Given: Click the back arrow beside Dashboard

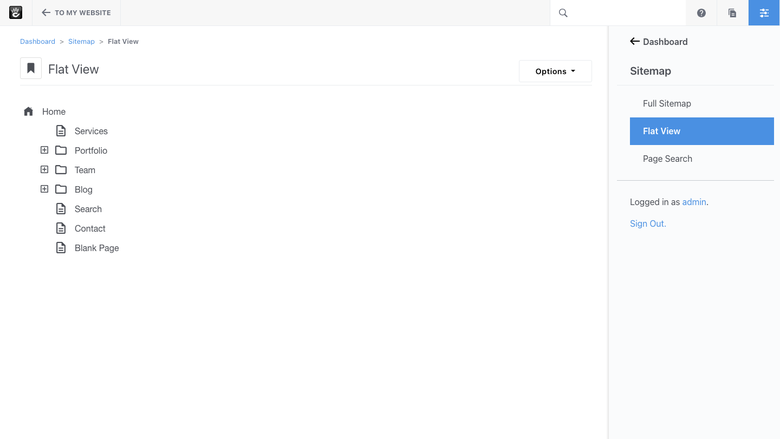Looking at the screenshot, I should coord(634,41).
